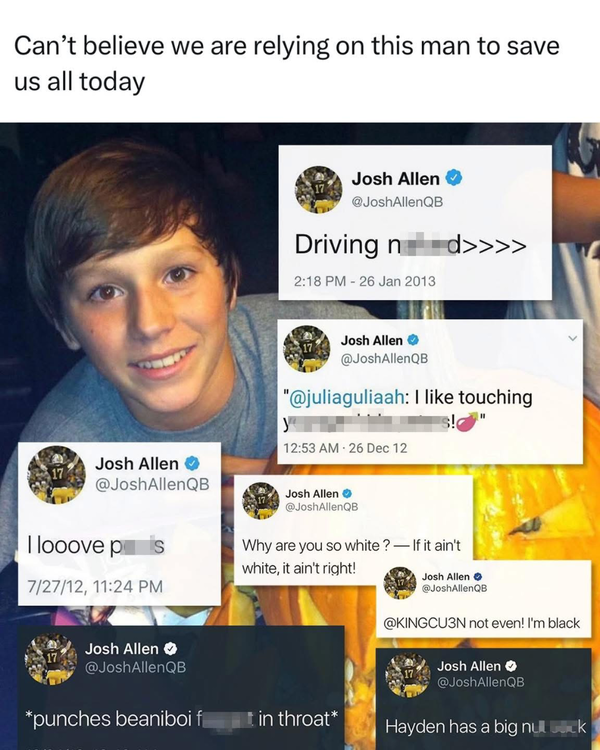Click the 2:18 PM - 26 Jan 2013 timestamp
Screen dimensions: 600x750
365,281
